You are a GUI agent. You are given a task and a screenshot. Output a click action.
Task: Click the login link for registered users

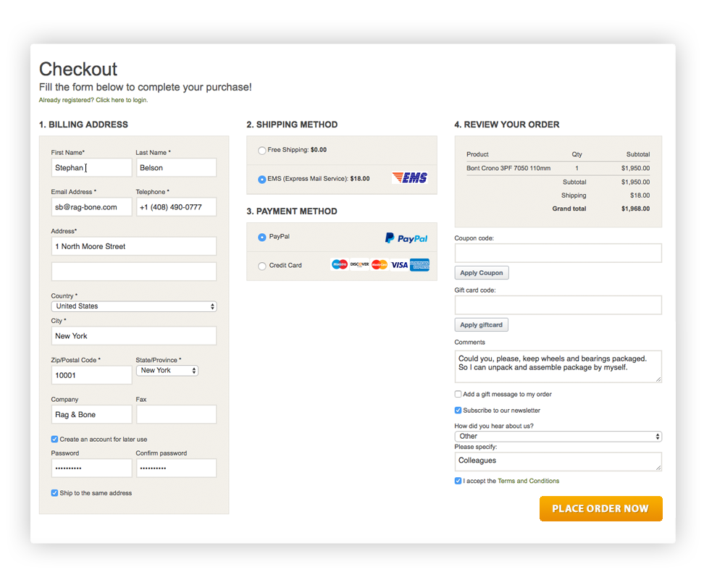click(122, 100)
